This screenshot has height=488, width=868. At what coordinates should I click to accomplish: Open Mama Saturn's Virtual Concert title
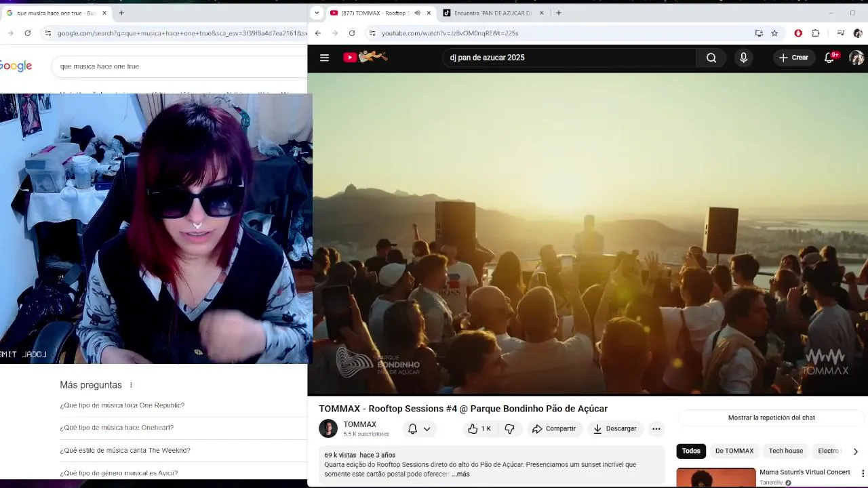[805, 472]
